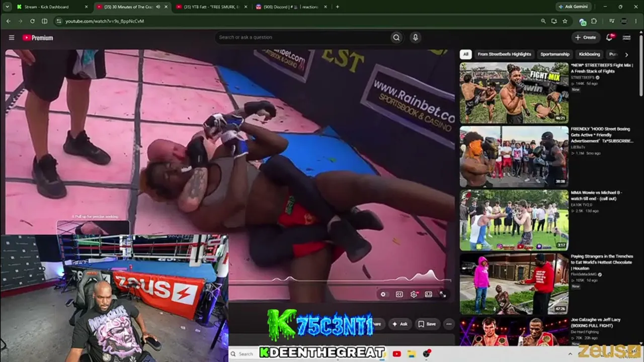Go back with the browser back arrow

(x=8, y=21)
